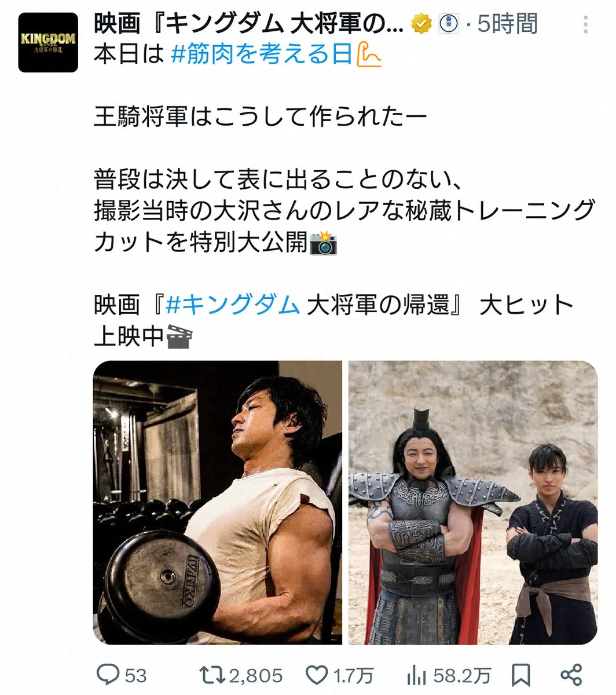This screenshot has width=616, height=695.
Task: Click the share icon
Action: click(571, 675)
